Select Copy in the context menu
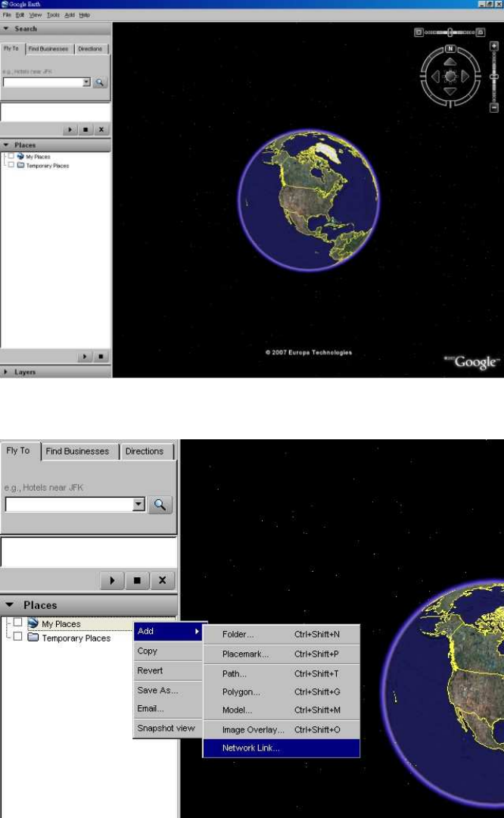 tap(168, 651)
